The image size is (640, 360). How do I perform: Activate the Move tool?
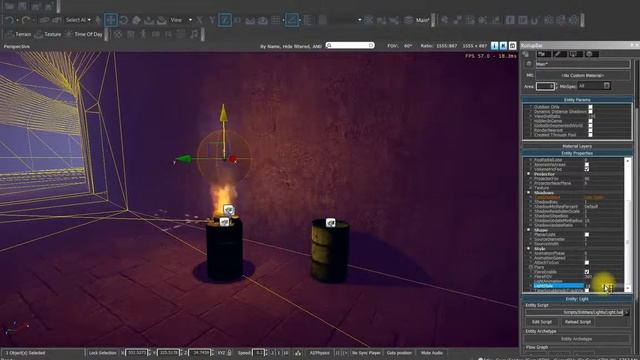[x=111, y=20]
